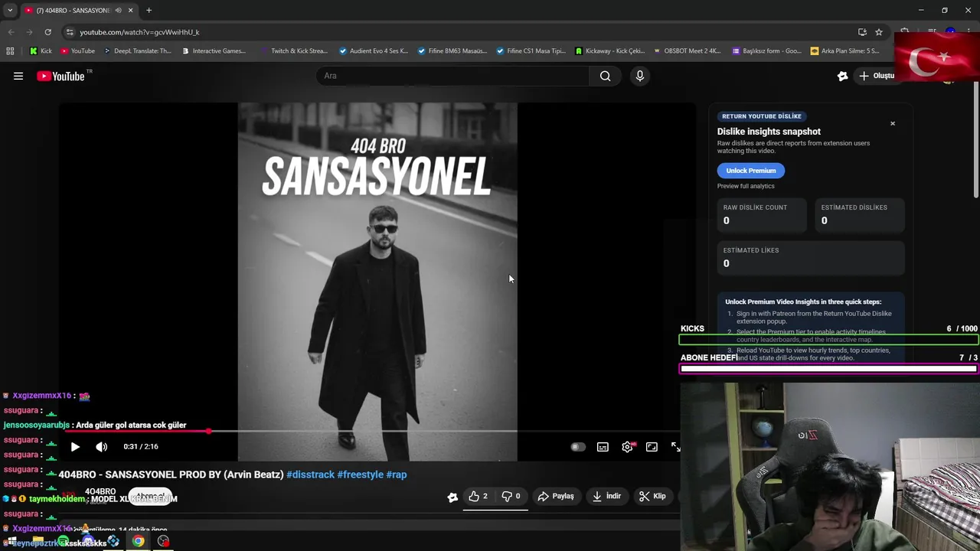Image resolution: width=980 pixels, height=551 pixels.
Task: Select the Raw Dislike Count card
Action: click(761, 214)
